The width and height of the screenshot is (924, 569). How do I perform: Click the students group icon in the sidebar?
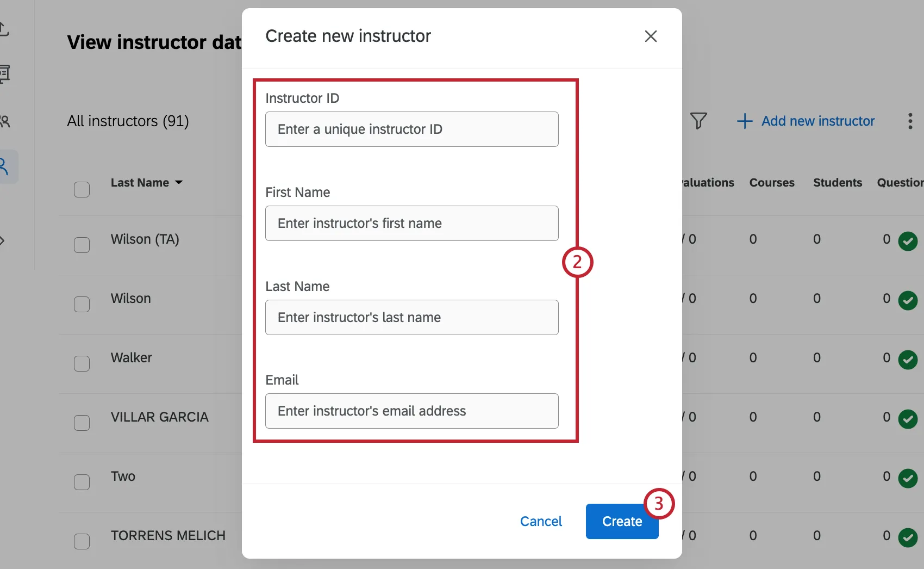point(5,121)
